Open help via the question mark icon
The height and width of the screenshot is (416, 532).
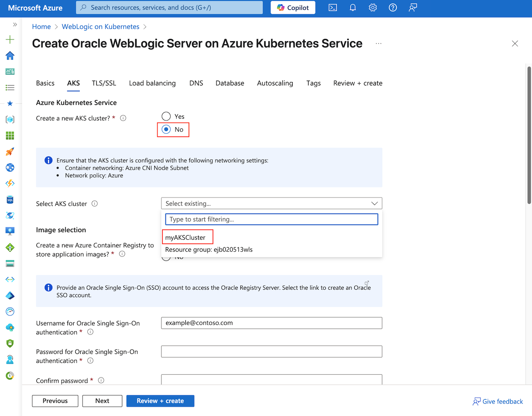[x=392, y=8]
